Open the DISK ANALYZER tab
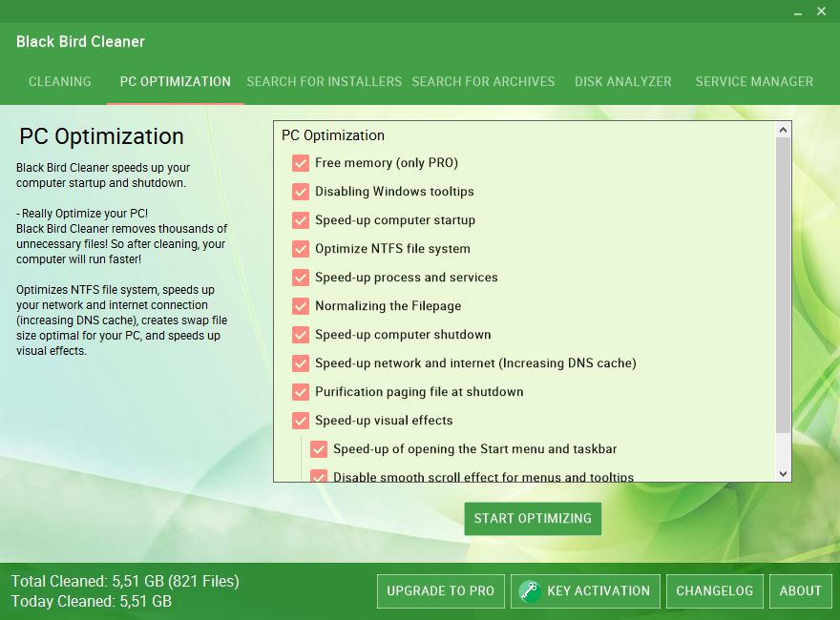This screenshot has height=620, width=840. tap(622, 81)
